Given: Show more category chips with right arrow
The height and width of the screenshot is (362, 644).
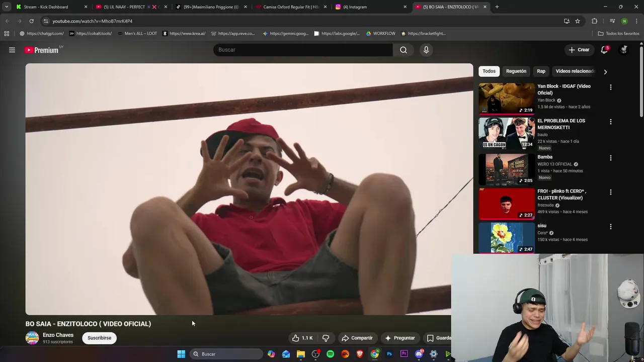Looking at the screenshot, I should [x=605, y=71].
